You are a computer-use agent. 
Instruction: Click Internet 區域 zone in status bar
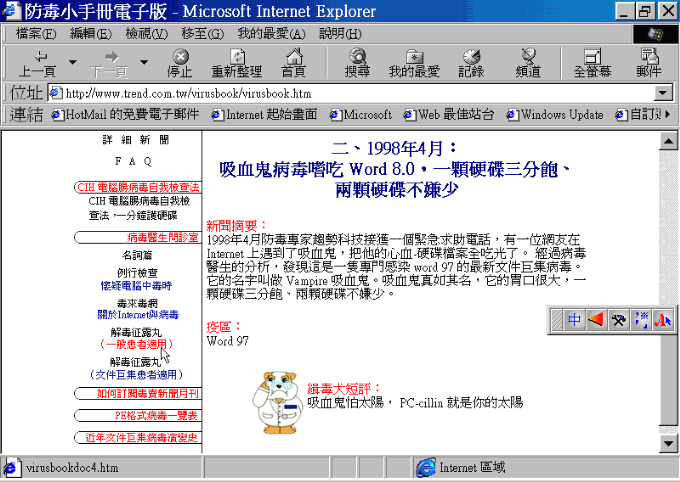(472, 468)
